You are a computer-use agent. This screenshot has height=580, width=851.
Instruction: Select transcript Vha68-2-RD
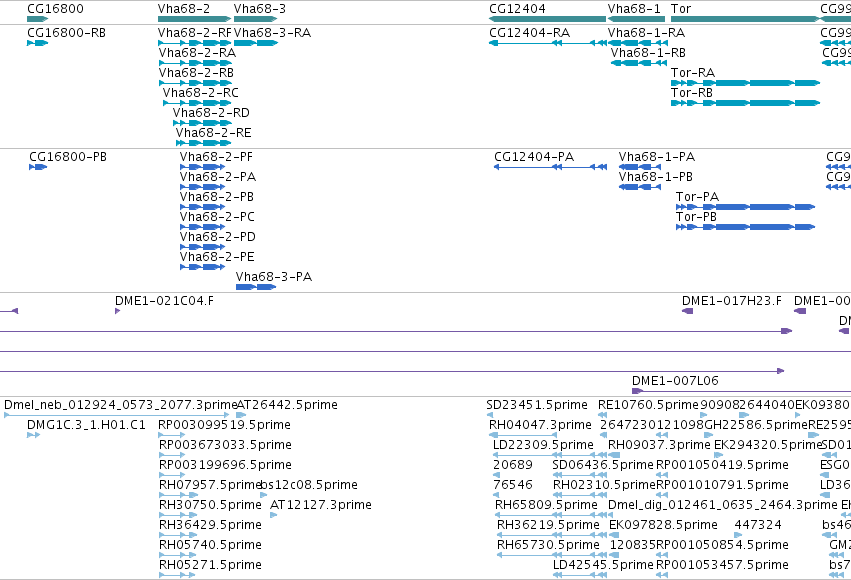pos(202,123)
